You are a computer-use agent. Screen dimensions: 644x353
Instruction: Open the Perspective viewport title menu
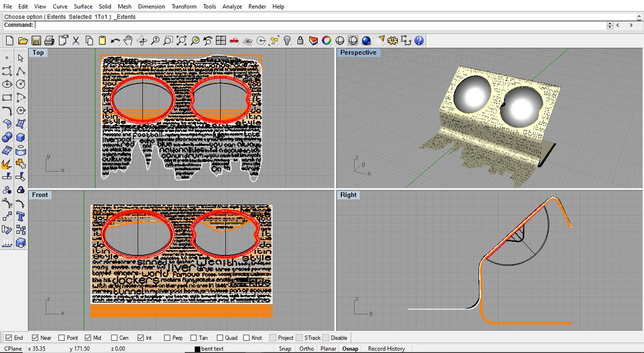[x=358, y=53]
